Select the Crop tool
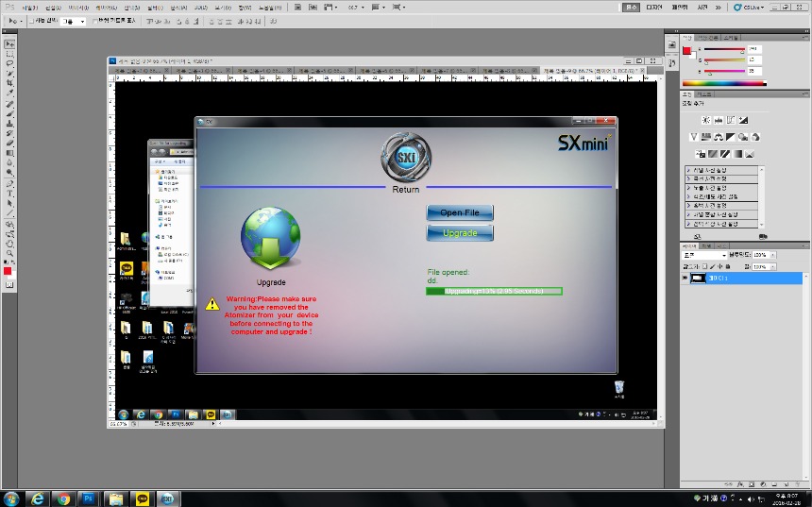Viewport: 812px width, 507px height. tap(9, 84)
